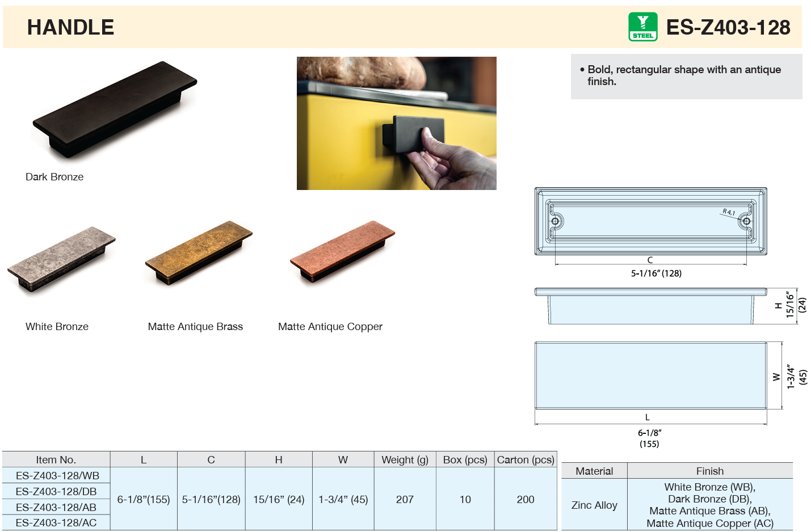811x532 pixels.
Task: Pick the Matte Antique Copper handle sample
Action: point(342,251)
